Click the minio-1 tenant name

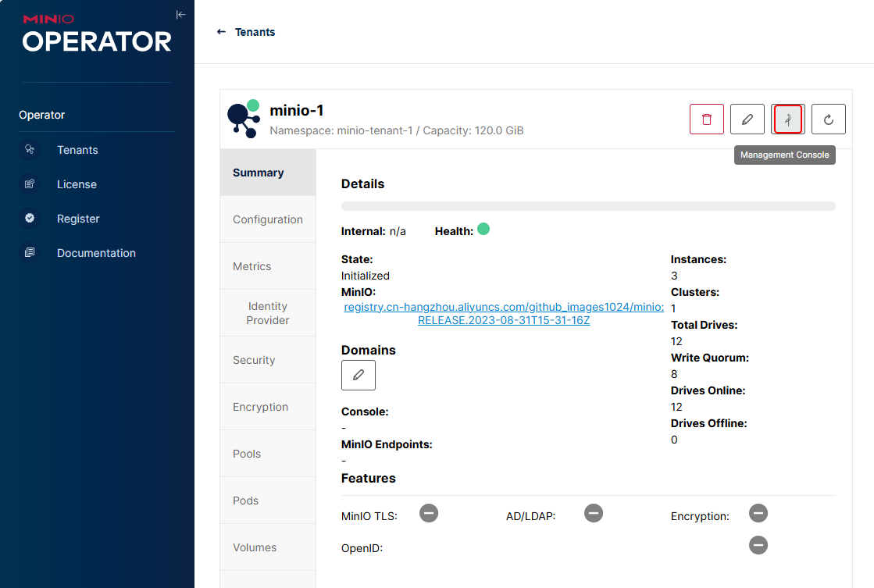(297, 110)
